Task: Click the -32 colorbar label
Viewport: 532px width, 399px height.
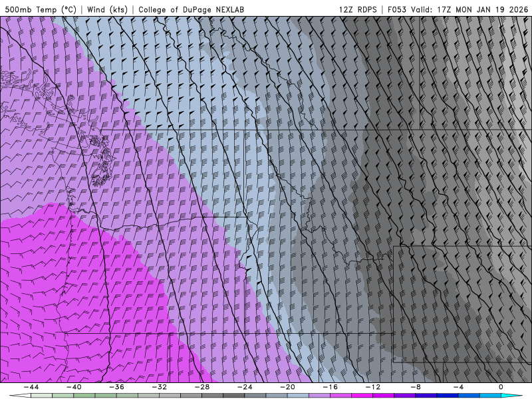Action: pos(159,387)
